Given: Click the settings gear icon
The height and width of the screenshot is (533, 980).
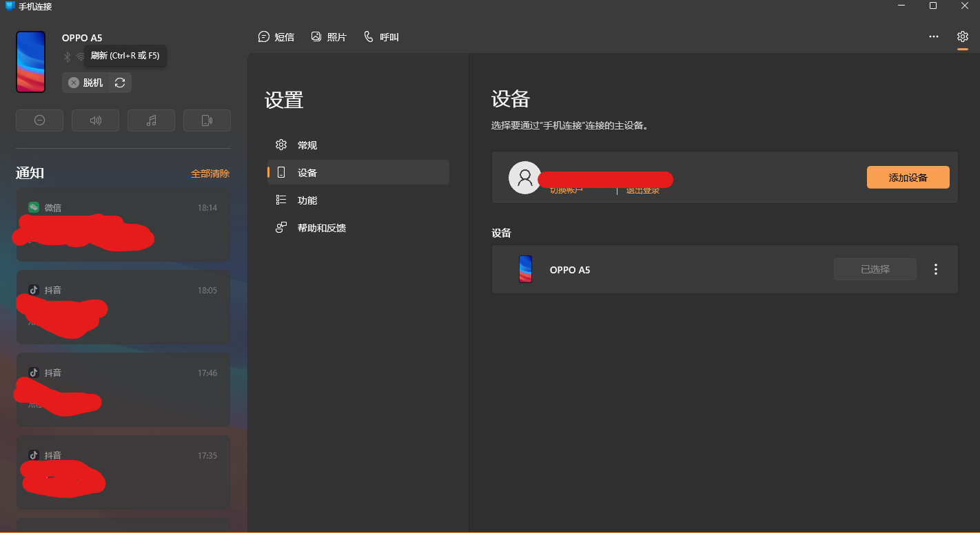Looking at the screenshot, I should pyautogui.click(x=963, y=36).
